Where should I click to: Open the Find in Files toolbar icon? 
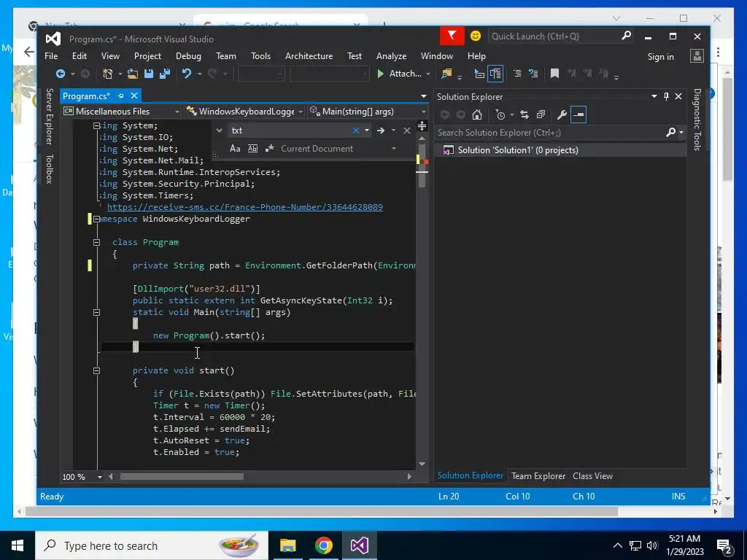click(x=447, y=74)
